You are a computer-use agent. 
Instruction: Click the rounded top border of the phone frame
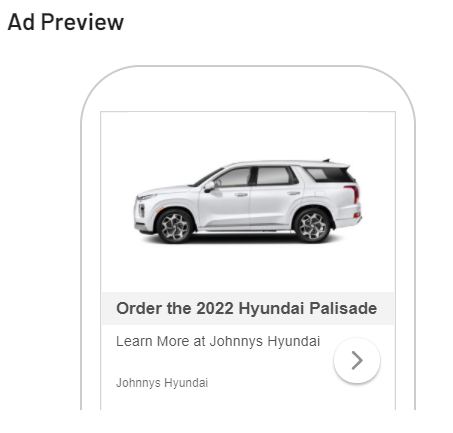(x=248, y=66)
